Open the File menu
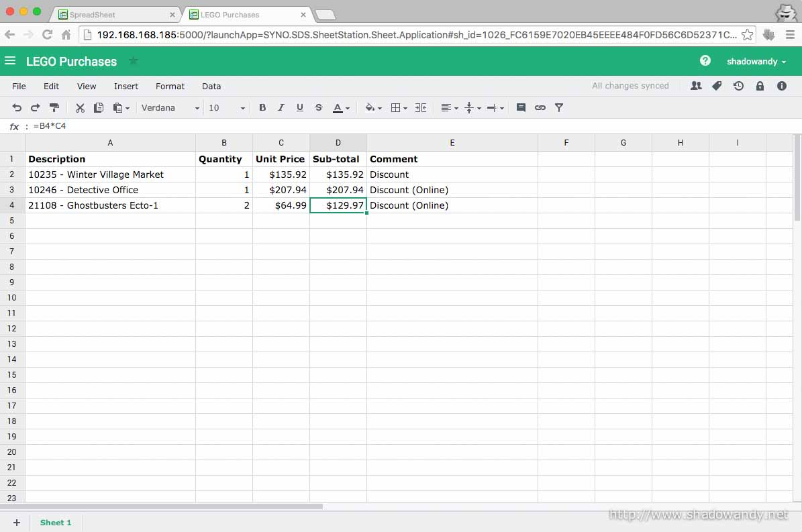Viewport: 802px width, 532px height. (x=19, y=87)
